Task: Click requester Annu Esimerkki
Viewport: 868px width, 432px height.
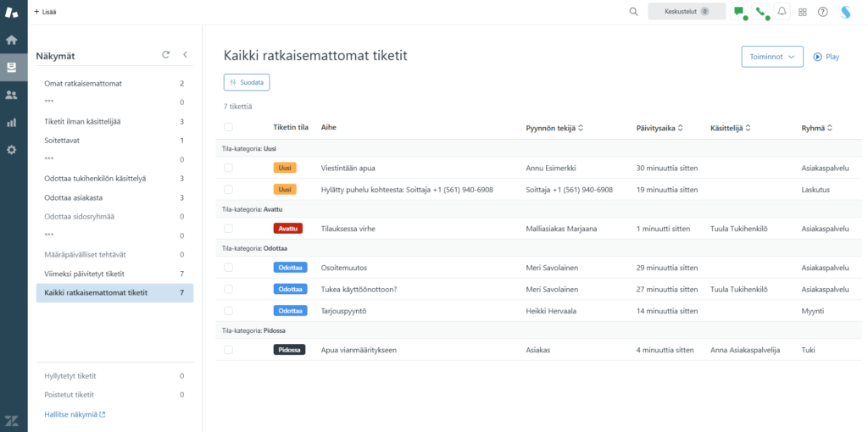Action: point(551,169)
